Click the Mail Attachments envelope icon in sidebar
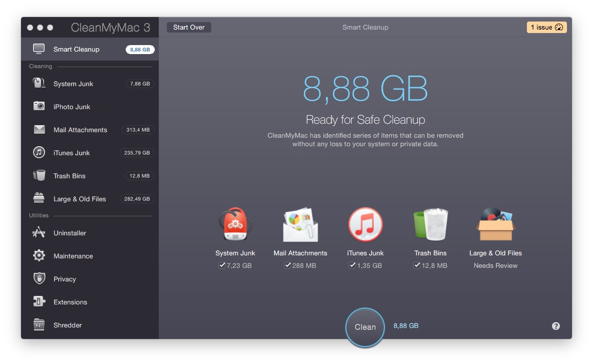Screen dimensions: 593x364 (x=39, y=130)
